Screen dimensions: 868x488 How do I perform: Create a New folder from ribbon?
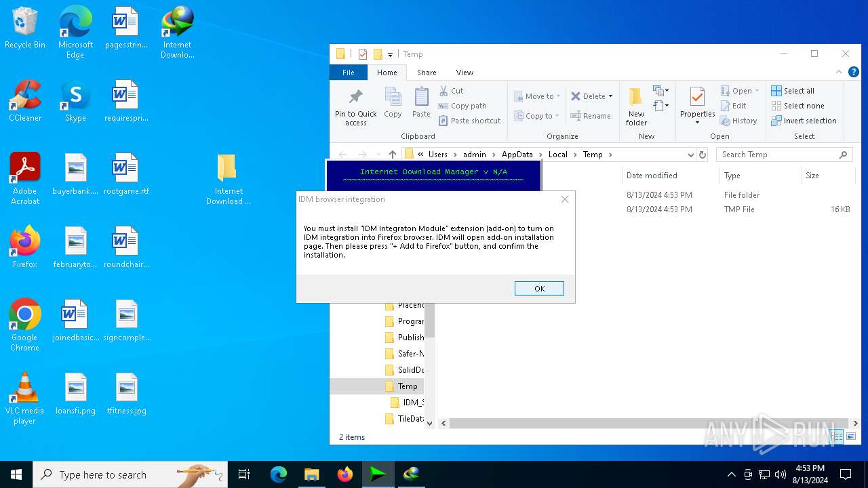[636, 107]
